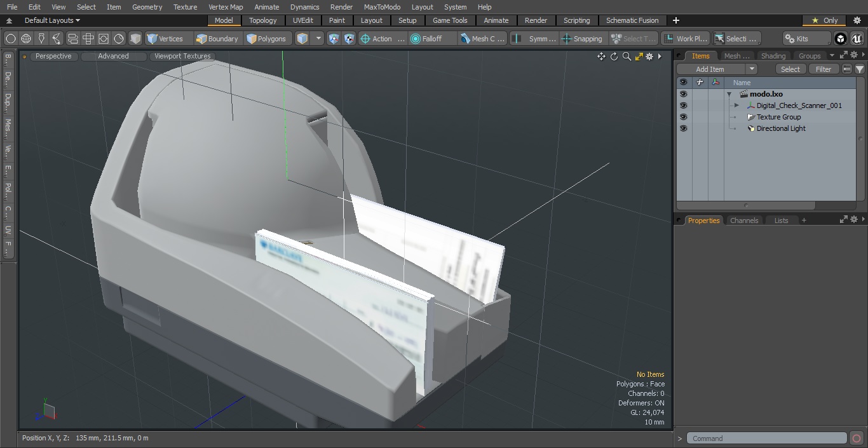Open the Perspective view type dropdown

click(x=54, y=57)
